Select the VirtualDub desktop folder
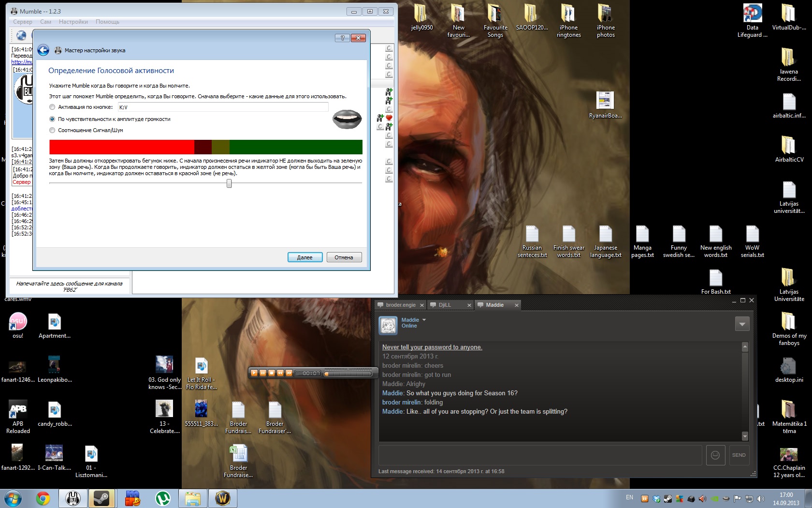This screenshot has width=812, height=508. [789, 17]
